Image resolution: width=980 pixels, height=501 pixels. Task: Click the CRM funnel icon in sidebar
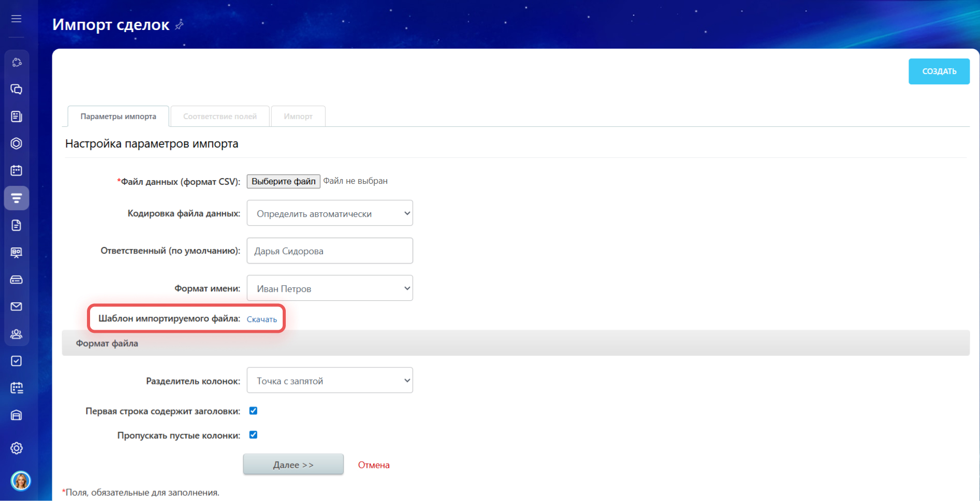pos(17,198)
